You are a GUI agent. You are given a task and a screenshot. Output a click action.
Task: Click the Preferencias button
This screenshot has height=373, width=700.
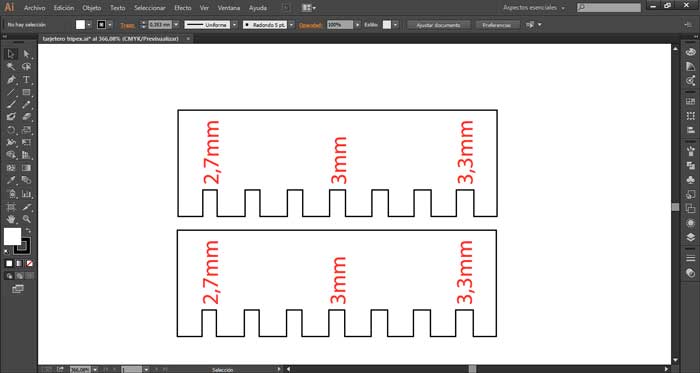tap(497, 25)
